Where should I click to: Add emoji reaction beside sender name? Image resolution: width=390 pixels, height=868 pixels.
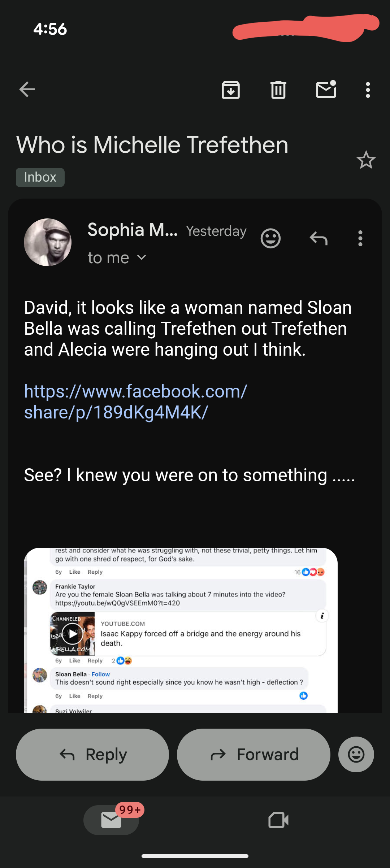click(x=270, y=238)
